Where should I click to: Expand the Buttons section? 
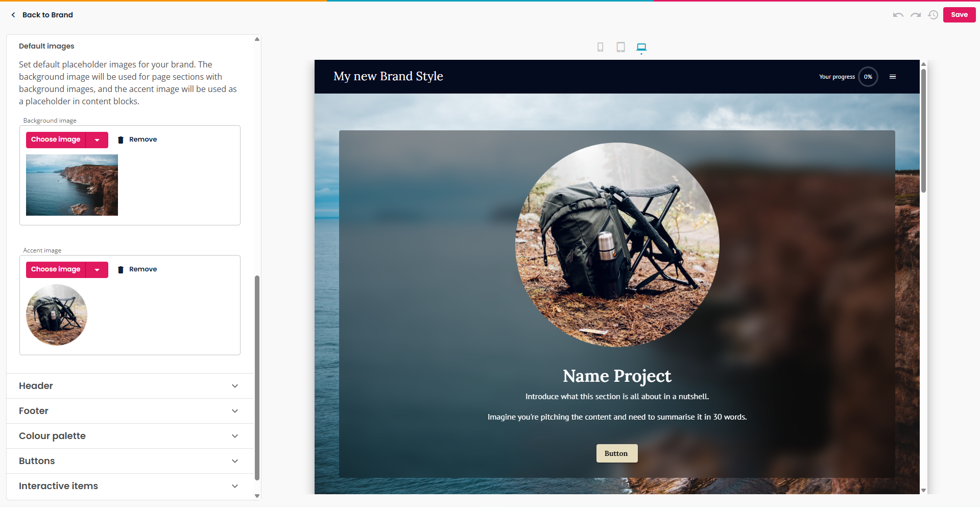point(130,461)
